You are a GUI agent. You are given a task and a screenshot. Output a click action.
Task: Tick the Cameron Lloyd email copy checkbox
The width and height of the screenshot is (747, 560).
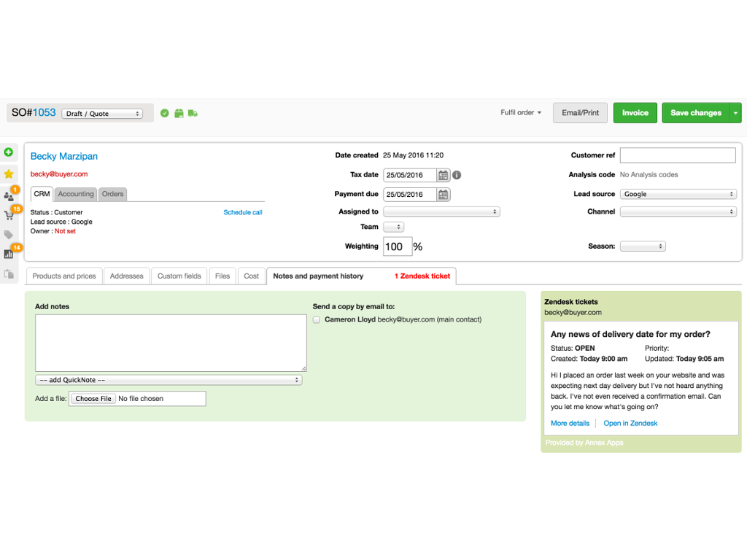point(317,320)
